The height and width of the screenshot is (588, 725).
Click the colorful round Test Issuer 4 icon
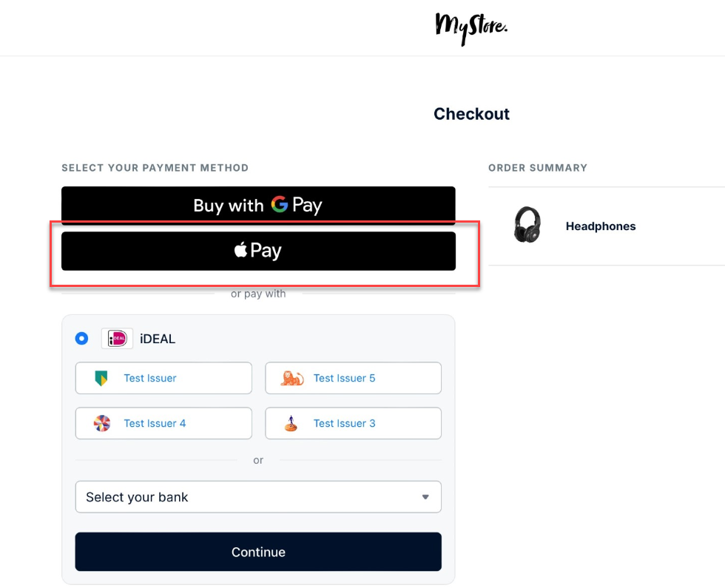click(x=102, y=423)
